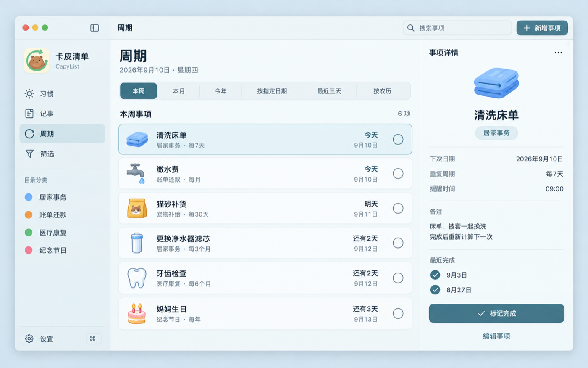Click the 标记完成 button
This screenshot has height=368, width=588.
(x=496, y=313)
